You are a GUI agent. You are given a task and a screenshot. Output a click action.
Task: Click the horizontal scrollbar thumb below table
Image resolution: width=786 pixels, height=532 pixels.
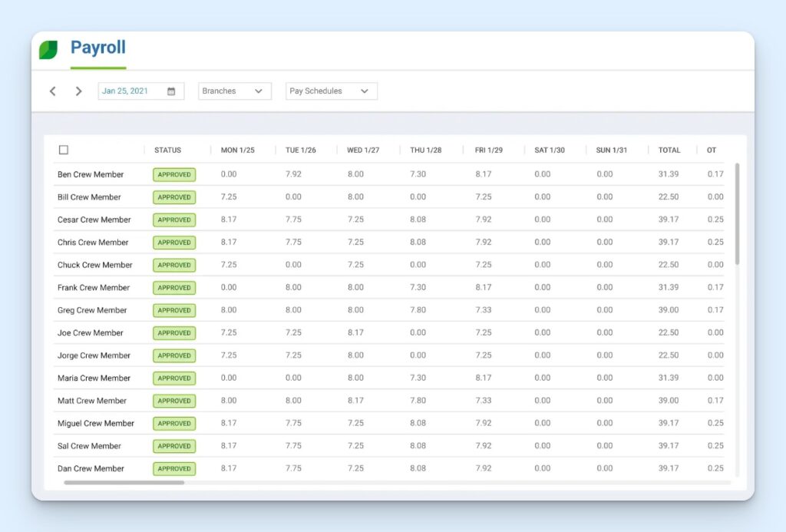[124, 482]
